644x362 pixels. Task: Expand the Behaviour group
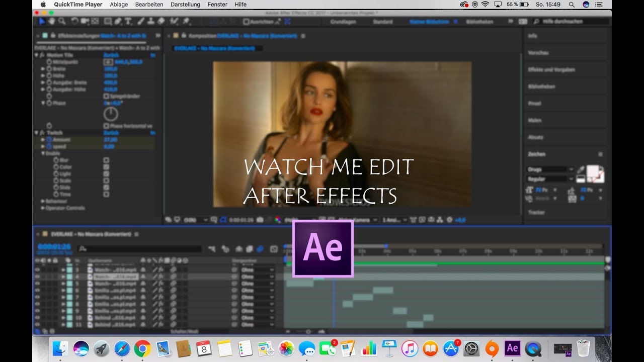43,201
